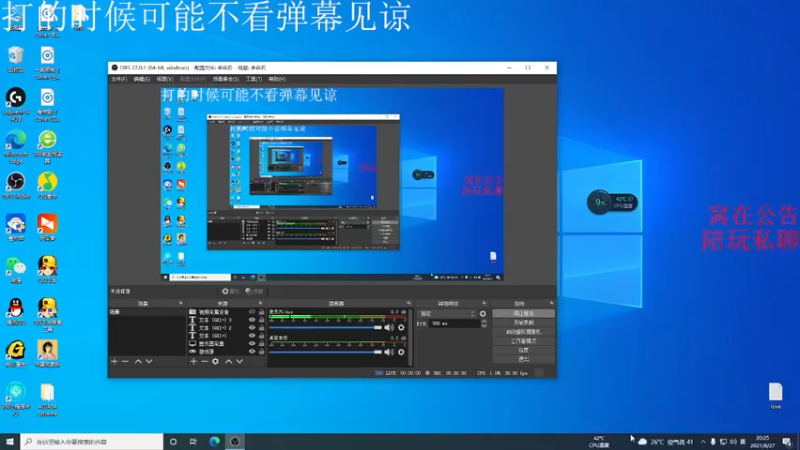Open Microsoft Edge from the taskbar

point(214,442)
